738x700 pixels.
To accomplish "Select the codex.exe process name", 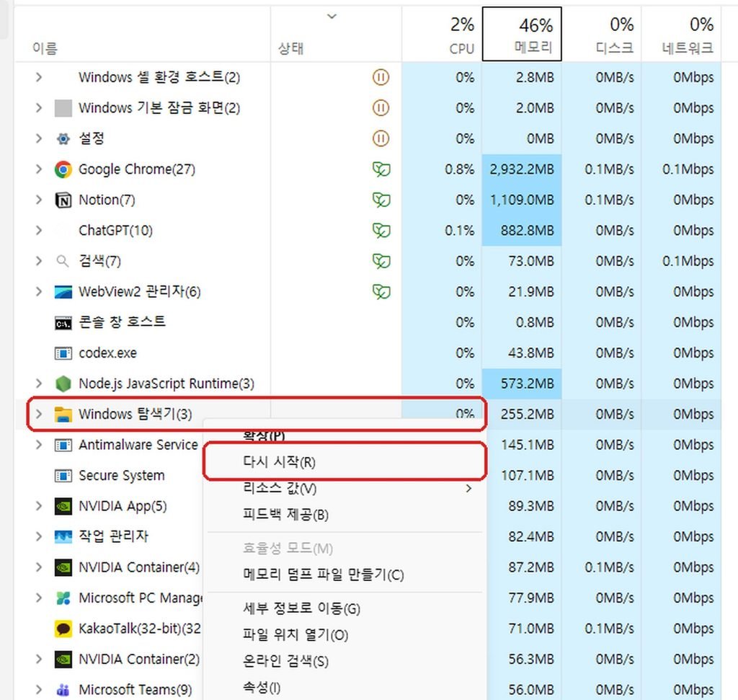I will [x=108, y=353].
